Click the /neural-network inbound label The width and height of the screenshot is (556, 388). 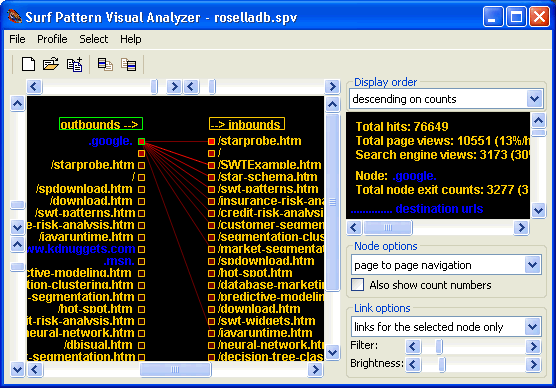coord(271,345)
